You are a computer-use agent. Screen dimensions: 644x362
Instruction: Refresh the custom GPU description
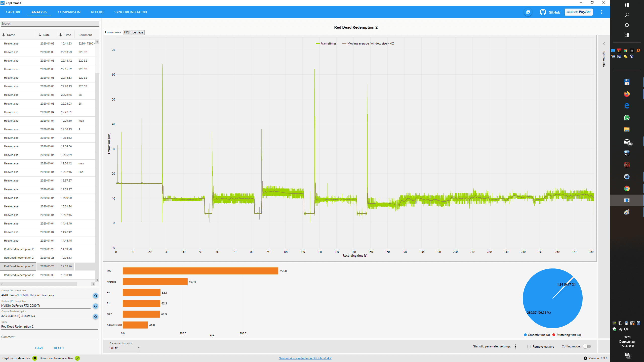click(96, 306)
